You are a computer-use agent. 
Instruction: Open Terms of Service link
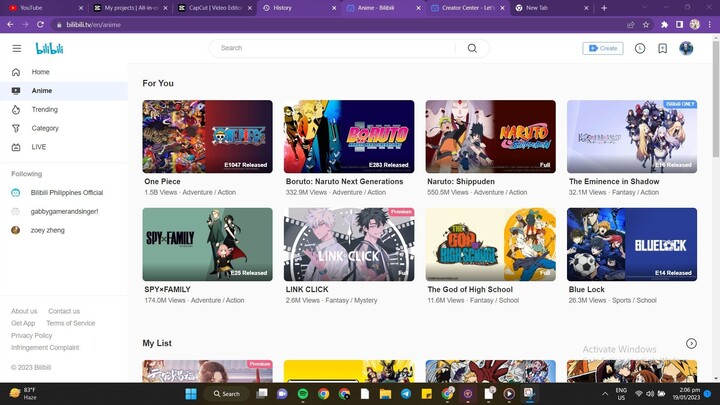click(71, 323)
